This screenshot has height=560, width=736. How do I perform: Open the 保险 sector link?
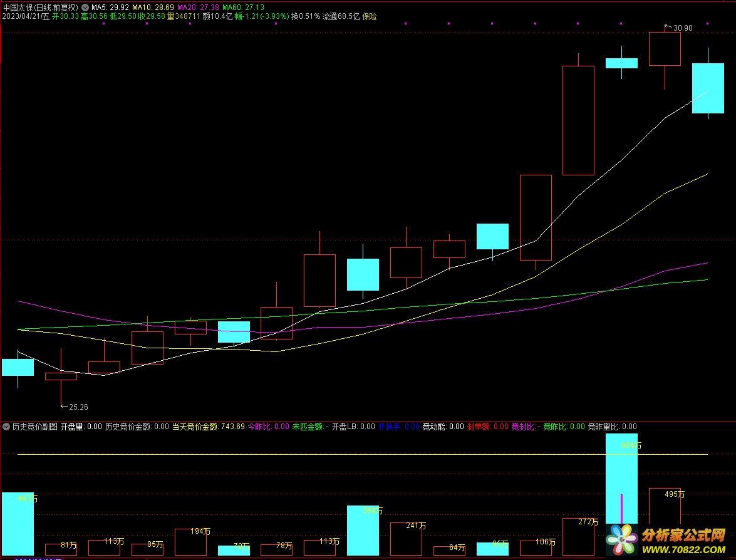[370, 16]
